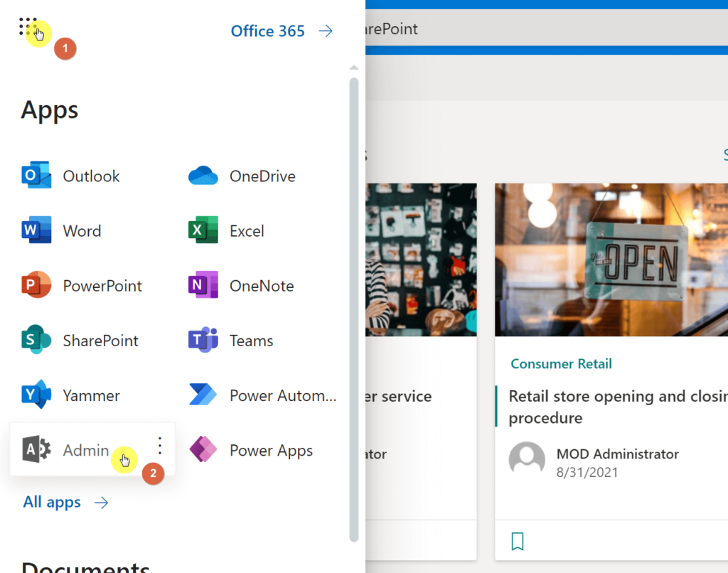Click the arrow beside All apps
This screenshot has height=573, width=728.
pos(101,503)
